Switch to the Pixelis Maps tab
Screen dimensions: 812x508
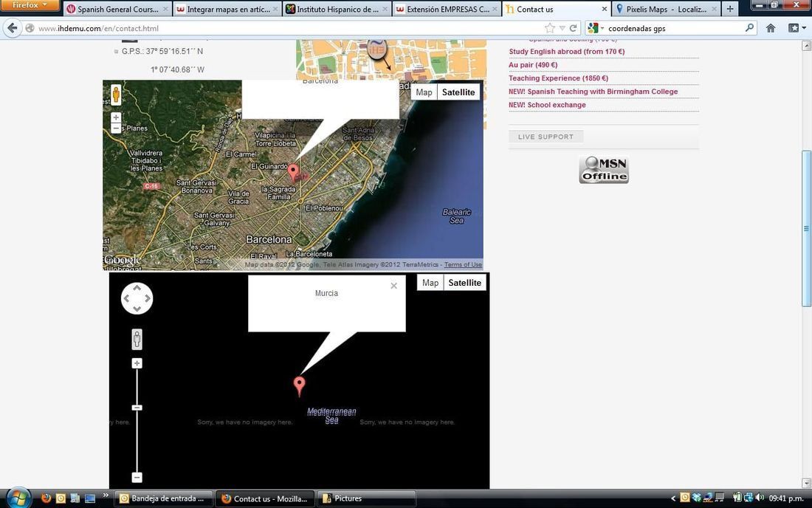[x=666, y=9]
